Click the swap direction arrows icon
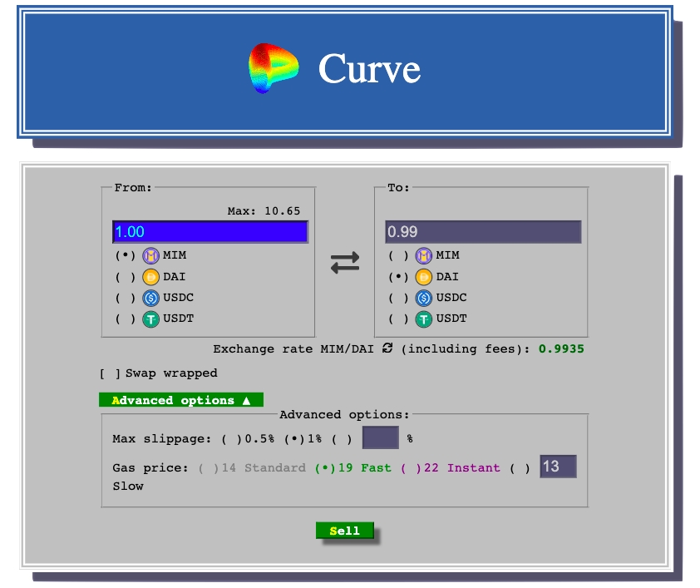Image resolution: width=700 pixels, height=588 pixels. (x=345, y=263)
